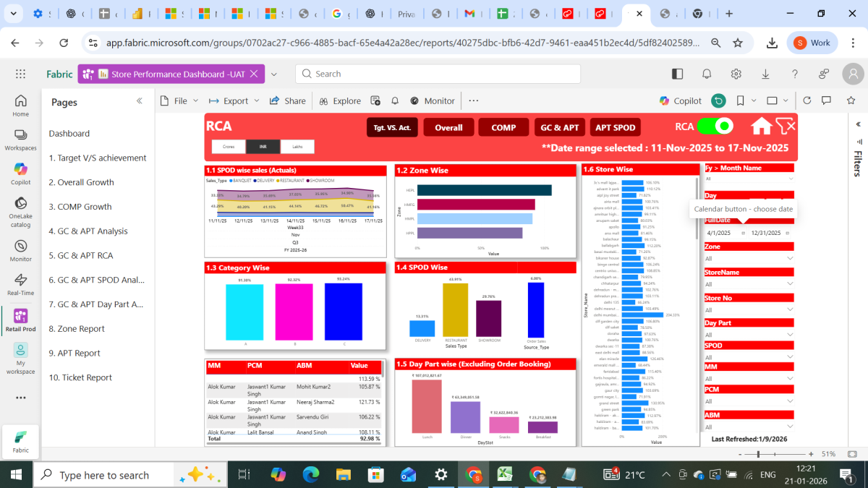Toggle the RCA switch off
868x488 pixels.
715,127
